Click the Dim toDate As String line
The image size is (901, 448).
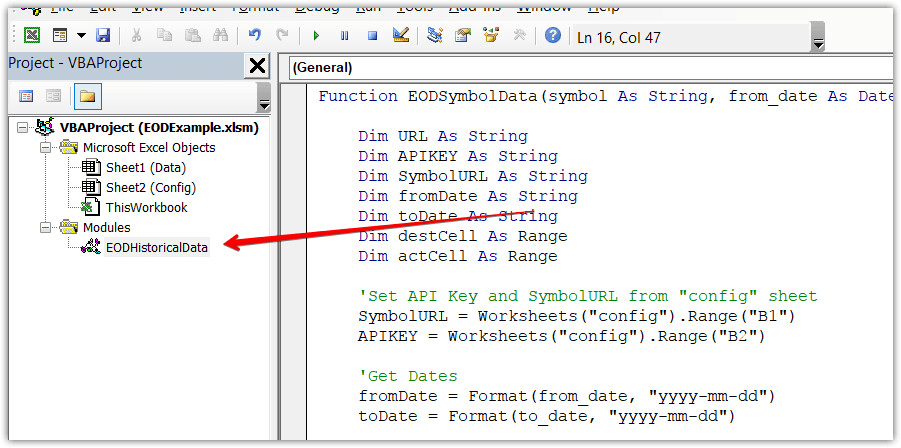pos(458,216)
